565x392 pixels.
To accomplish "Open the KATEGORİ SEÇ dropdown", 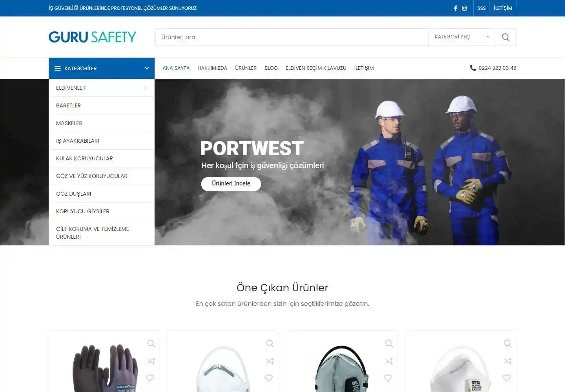I will click(x=462, y=37).
